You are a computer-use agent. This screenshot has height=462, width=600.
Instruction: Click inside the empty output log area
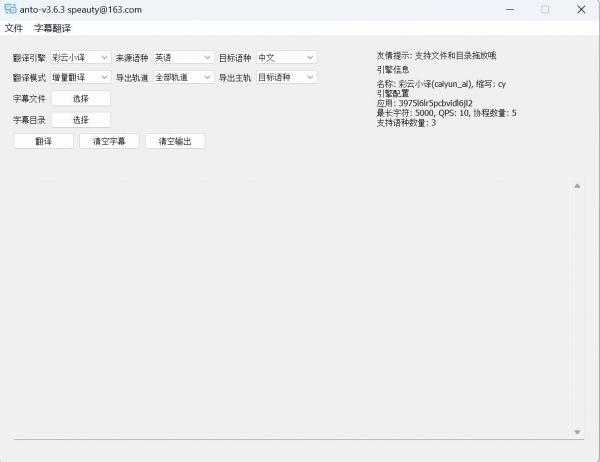point(293,309)
